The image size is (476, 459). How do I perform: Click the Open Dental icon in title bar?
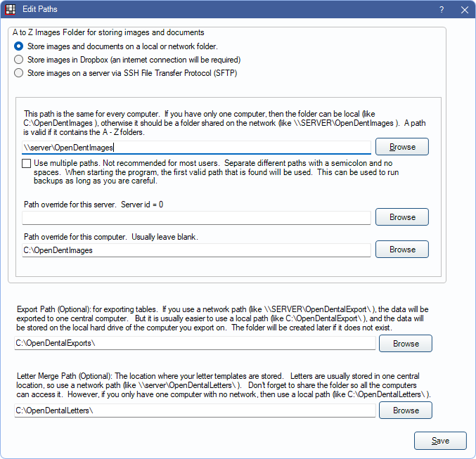tap(11, 10)
